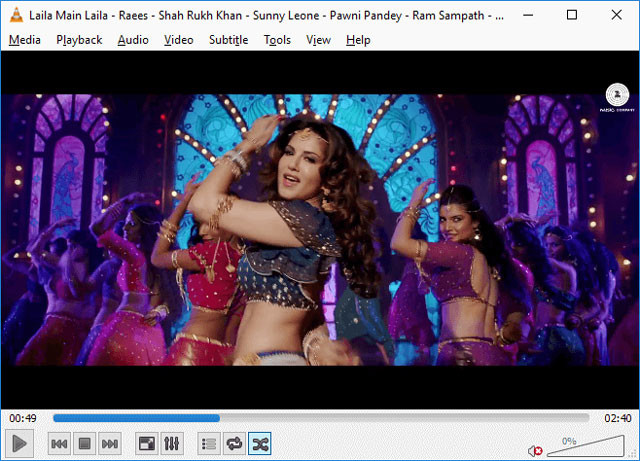Open the Media menu

(25, 40)
